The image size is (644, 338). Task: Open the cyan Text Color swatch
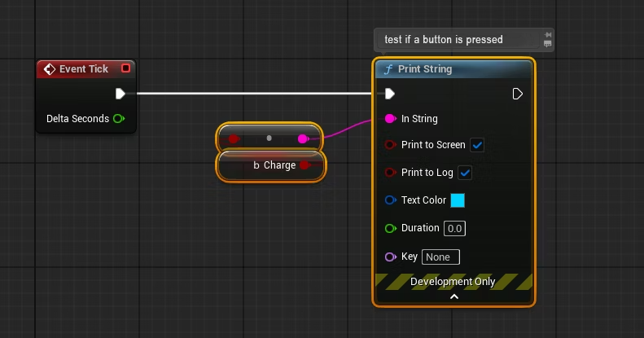[458, 200]
